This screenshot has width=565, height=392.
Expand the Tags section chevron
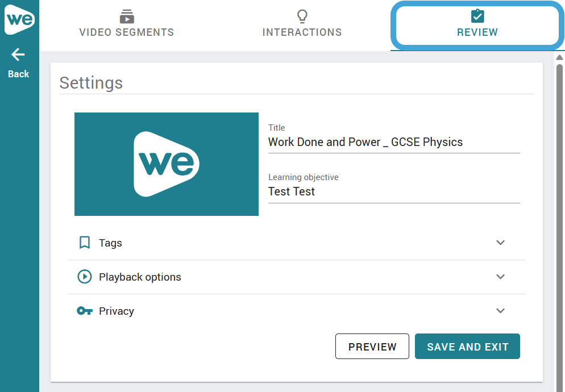pos(500,243)
